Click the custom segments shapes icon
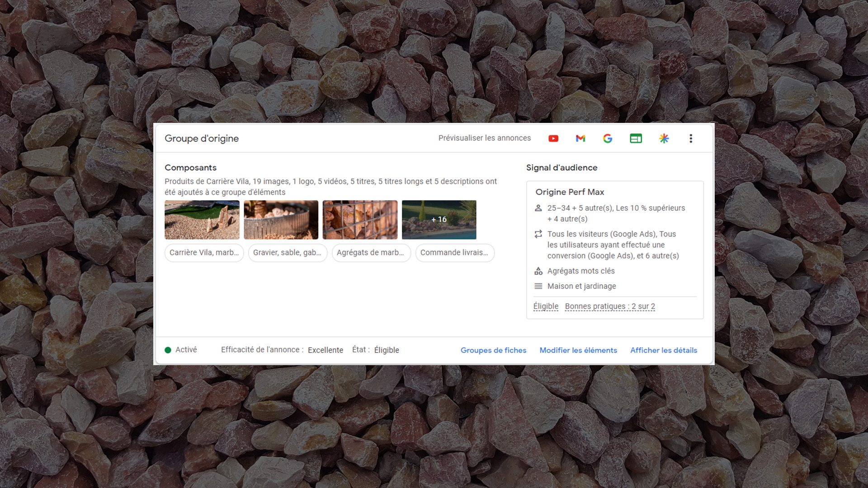Screen dimensions: 868x488 click(x=538, y=271)
